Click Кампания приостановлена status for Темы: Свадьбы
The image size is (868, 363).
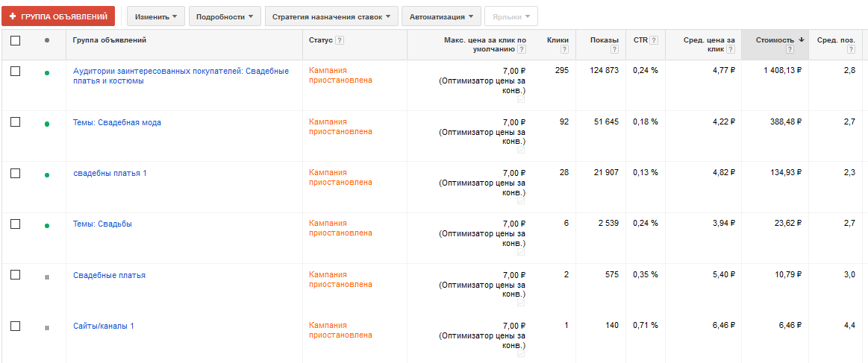coord(340,228)
